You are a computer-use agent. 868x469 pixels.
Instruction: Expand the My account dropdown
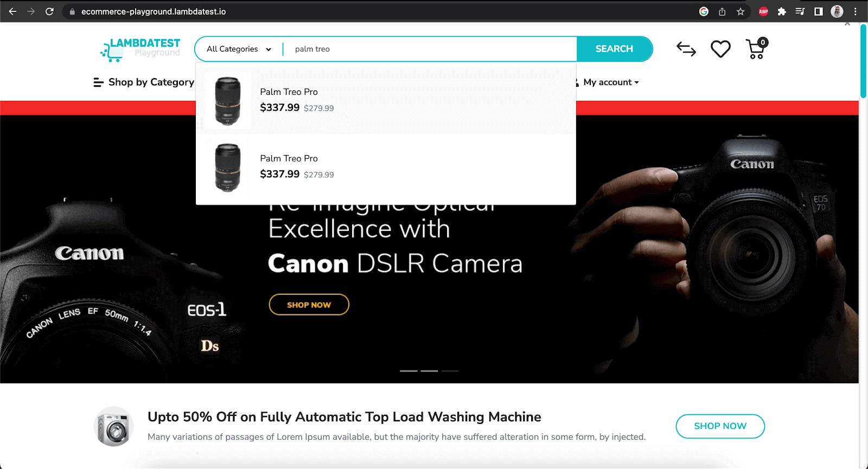click(611, 82)
